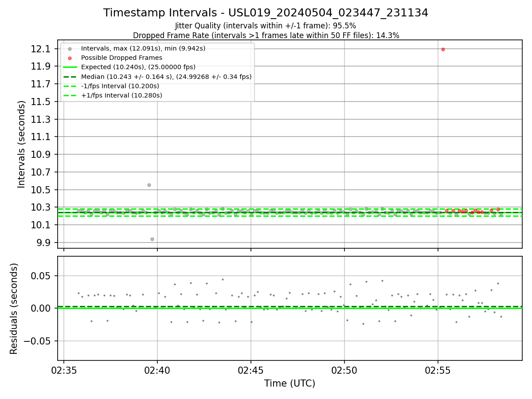The height and width of the screenshot is (399, 532).
Task: Click the 10.5 y-axis tick label
Action: (41, 190)
